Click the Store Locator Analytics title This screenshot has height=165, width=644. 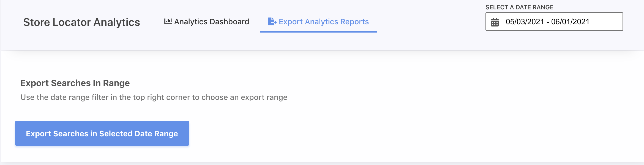(81, 22)
